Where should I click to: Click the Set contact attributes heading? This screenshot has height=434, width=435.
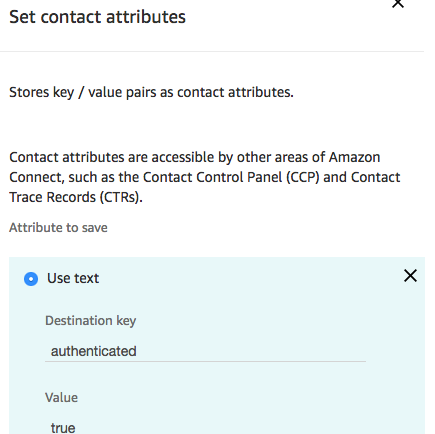pos(97,17)
